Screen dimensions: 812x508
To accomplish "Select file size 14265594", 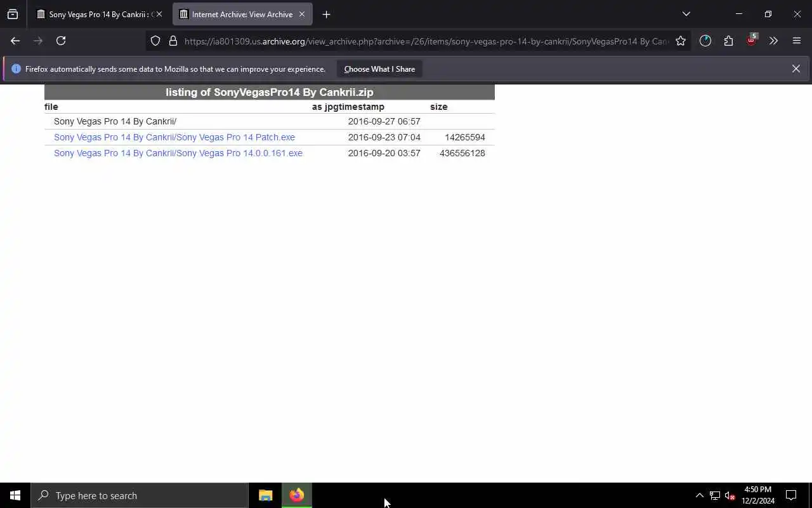I will point(465,137).
